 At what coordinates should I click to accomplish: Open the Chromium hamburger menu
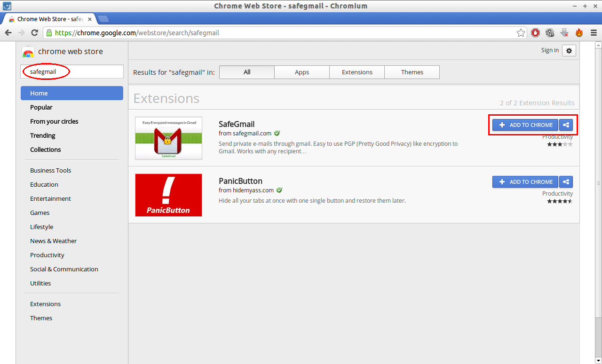coord(594,33)
